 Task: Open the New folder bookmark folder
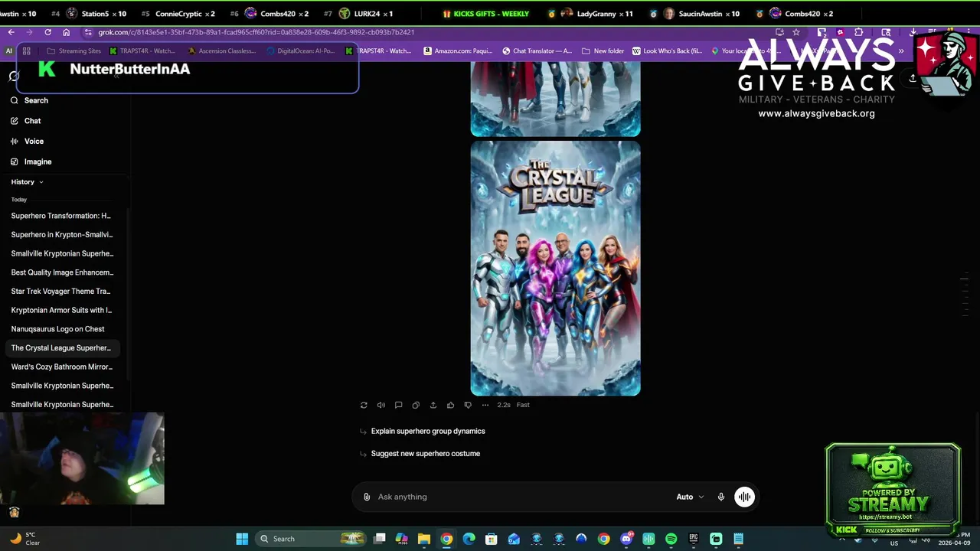(603, 51)
